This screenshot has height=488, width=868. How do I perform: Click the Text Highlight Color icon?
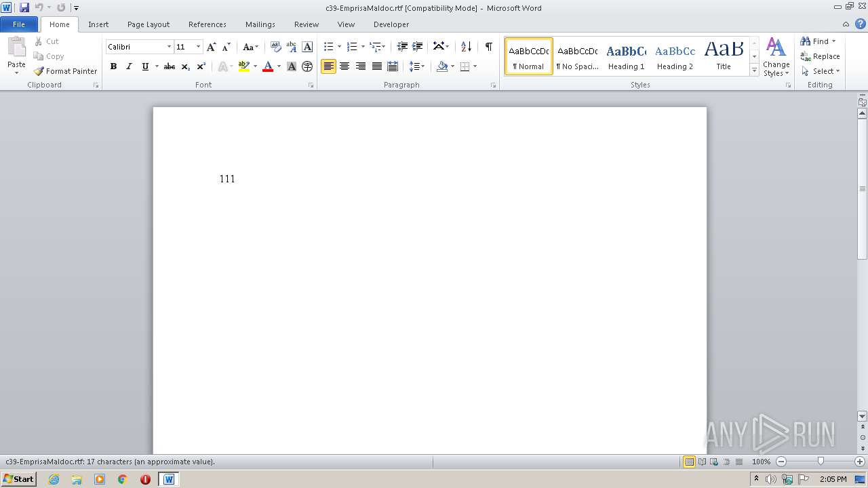click(x=244, y=66)
